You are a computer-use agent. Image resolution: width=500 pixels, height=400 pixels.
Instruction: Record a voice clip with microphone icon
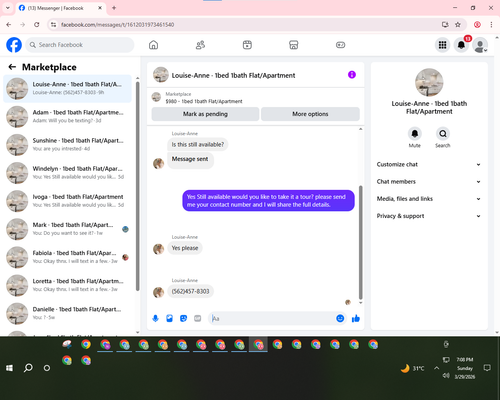tap(155, 318)
